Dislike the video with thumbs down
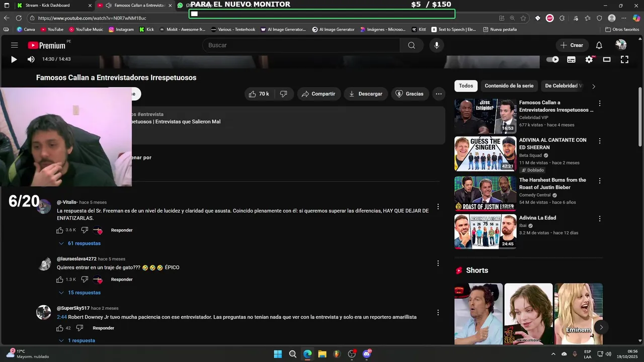 tap(283, 94)
